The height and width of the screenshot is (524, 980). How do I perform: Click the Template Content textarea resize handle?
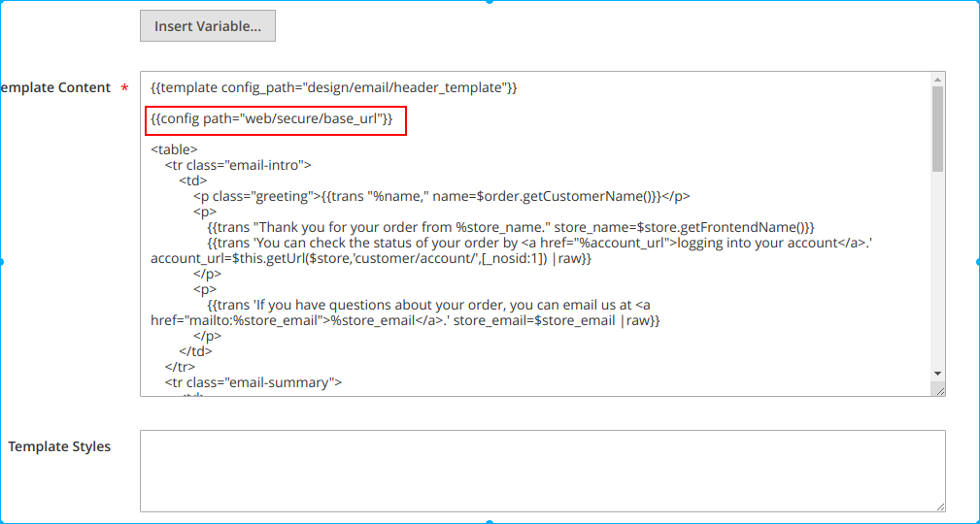point(938,389)
